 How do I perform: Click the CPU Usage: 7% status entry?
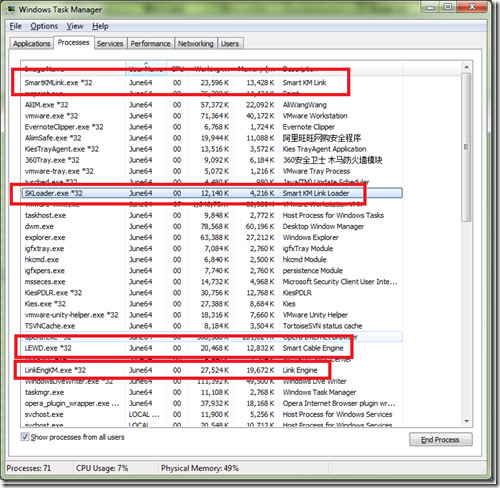pos(102,468)
